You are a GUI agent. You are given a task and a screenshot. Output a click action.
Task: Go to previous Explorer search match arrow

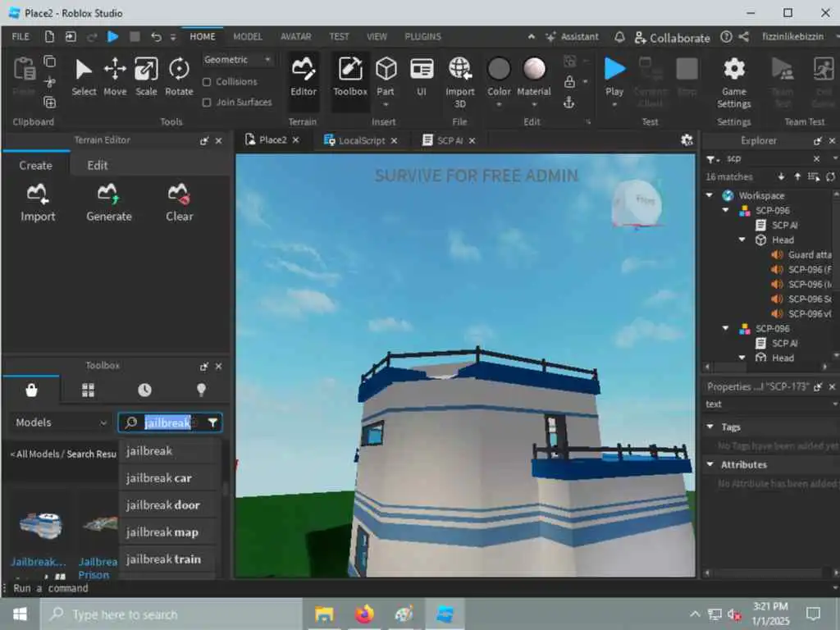click(797, 177)
